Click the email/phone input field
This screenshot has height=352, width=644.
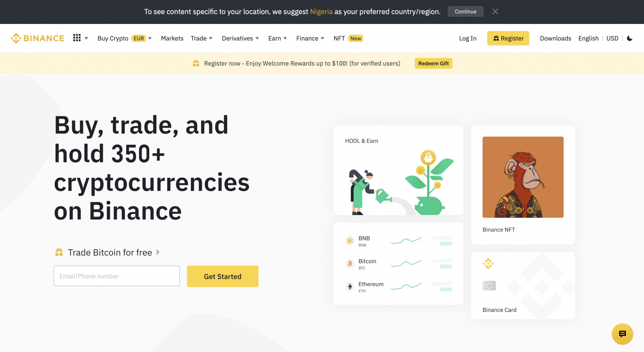point(116,276)
